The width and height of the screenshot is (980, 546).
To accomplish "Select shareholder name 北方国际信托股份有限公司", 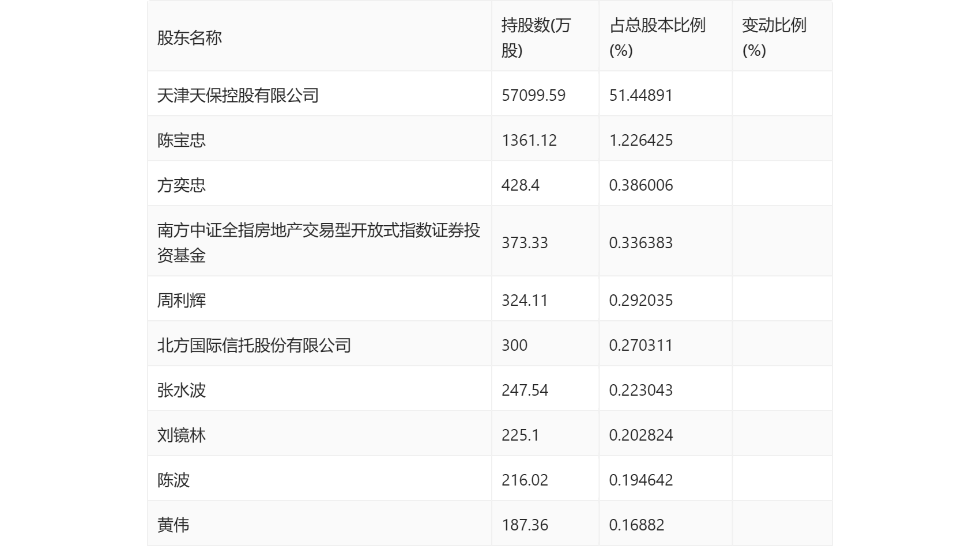I will [254, 346].
